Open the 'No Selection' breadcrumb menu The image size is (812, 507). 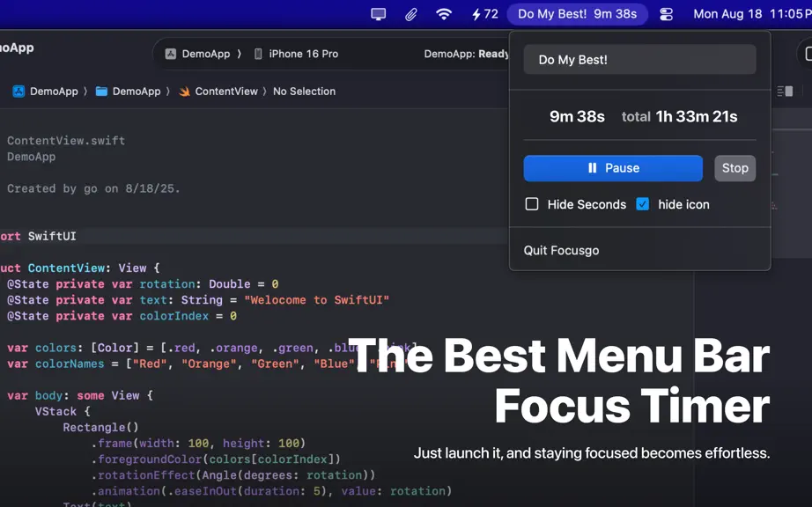click(x=305, y=92)
